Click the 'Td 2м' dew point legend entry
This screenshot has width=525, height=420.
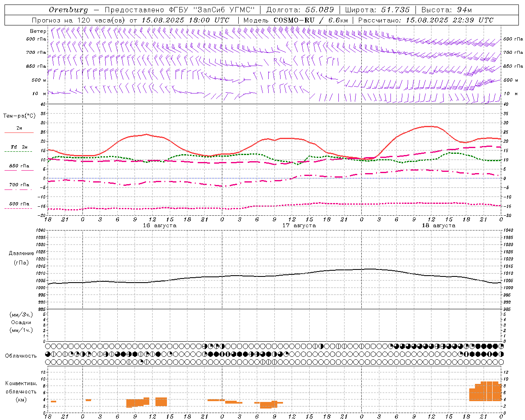coord(19,147)
